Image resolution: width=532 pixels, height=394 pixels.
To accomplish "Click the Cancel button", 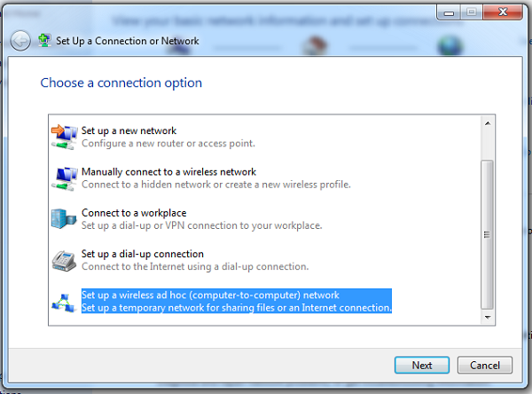I will tap(484, 365).
